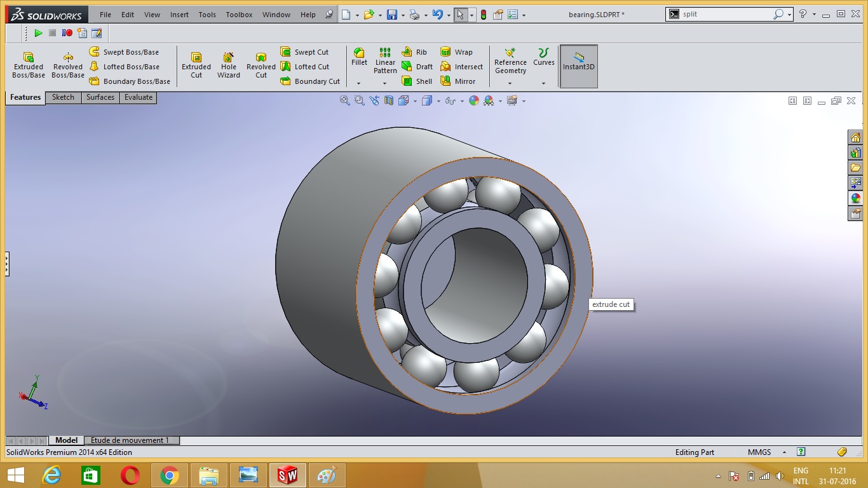
Task: Select the Fillet tool
Action: [359, 57]
